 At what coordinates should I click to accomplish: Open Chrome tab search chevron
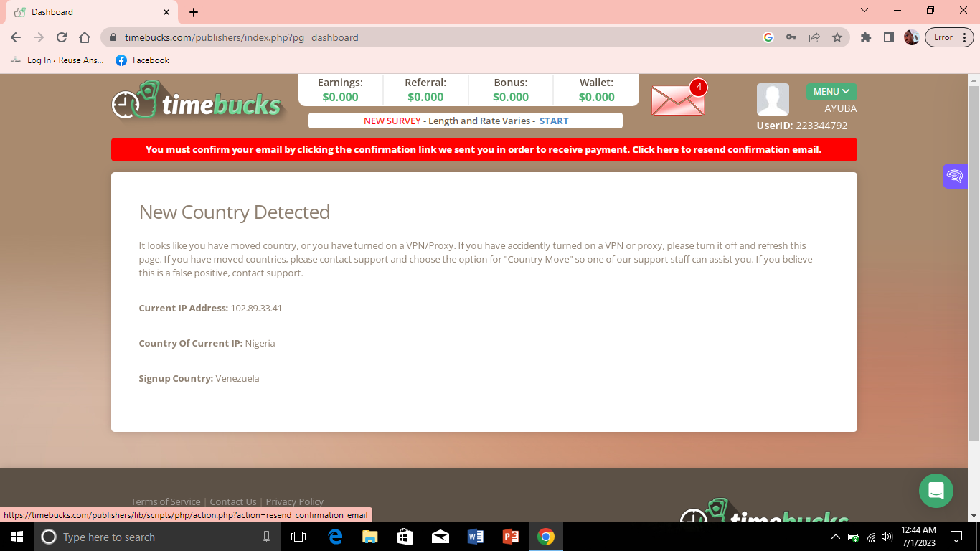(x=864, y=11)
